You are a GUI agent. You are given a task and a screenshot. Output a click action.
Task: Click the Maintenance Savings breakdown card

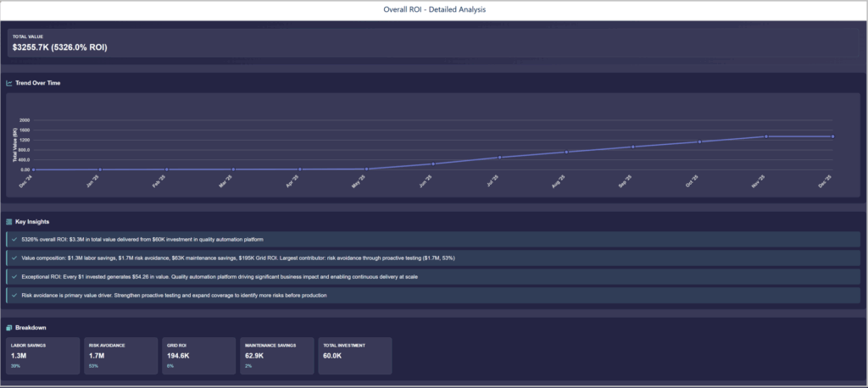276,356
